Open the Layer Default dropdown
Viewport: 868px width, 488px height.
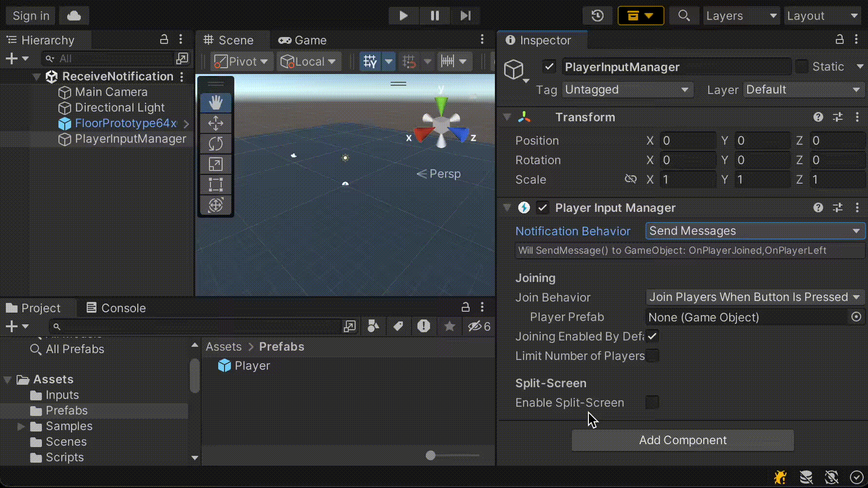804,90
